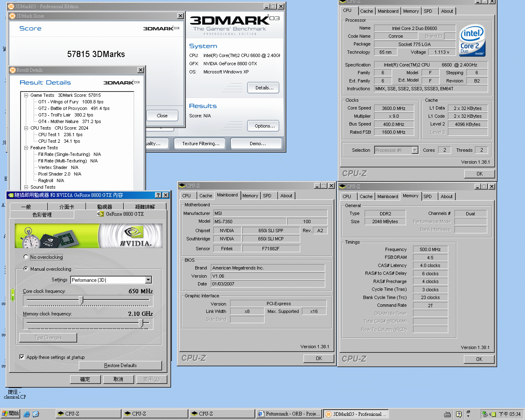Click the 取消 button

pyautogui.click(x=119, y=379)
